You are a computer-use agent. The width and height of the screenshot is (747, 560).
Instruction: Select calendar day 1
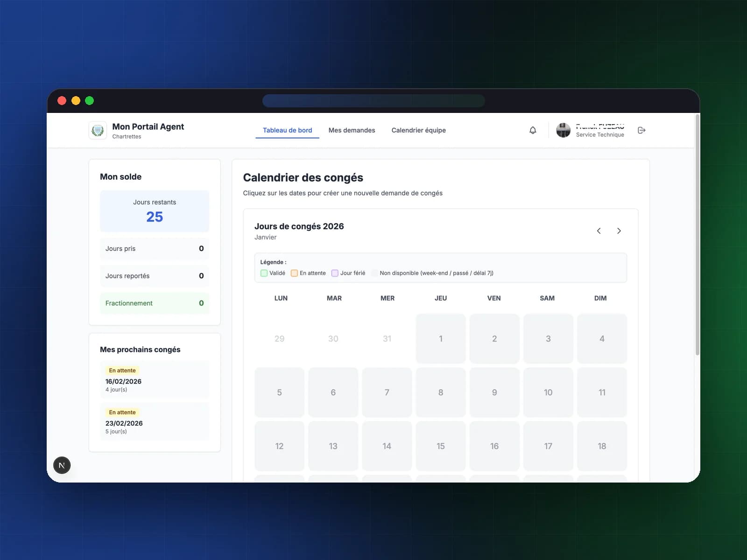tap(441, 339)
